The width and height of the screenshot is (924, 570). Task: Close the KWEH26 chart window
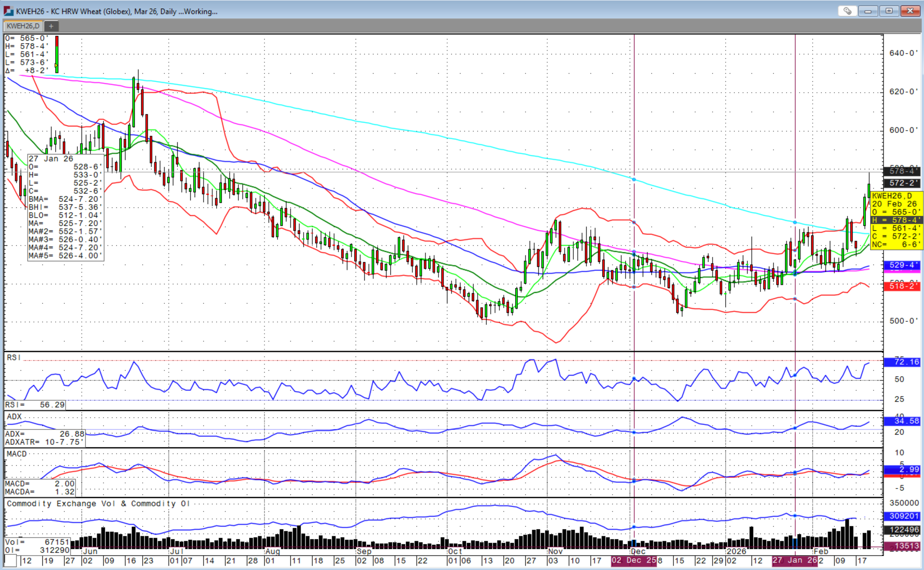[910, 11]
